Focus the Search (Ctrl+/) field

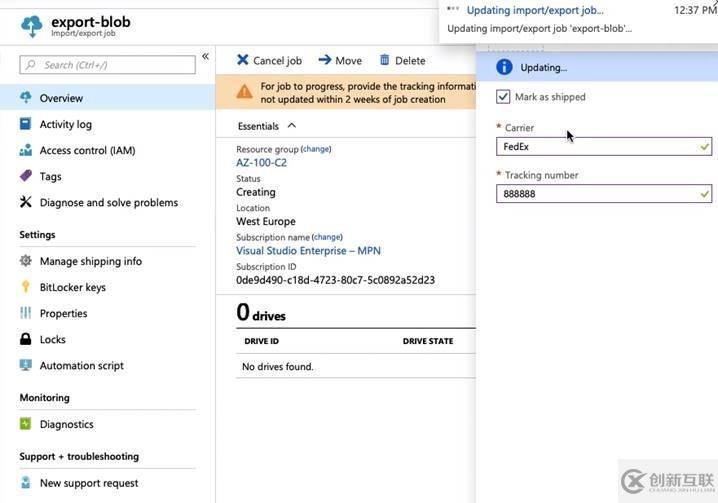[x=107, y=65]
